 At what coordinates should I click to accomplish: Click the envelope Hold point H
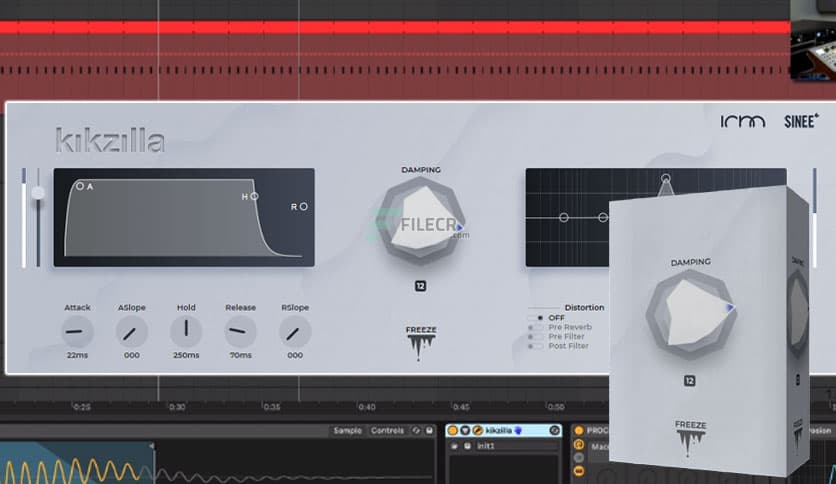(254, 196)
